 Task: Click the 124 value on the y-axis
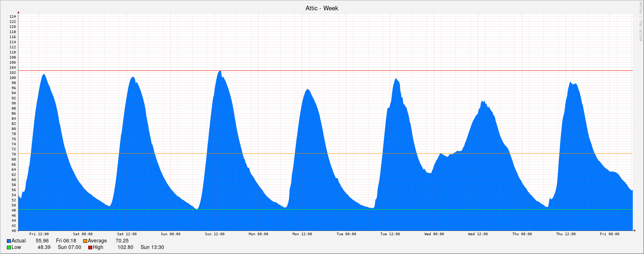tap(13, 17)
